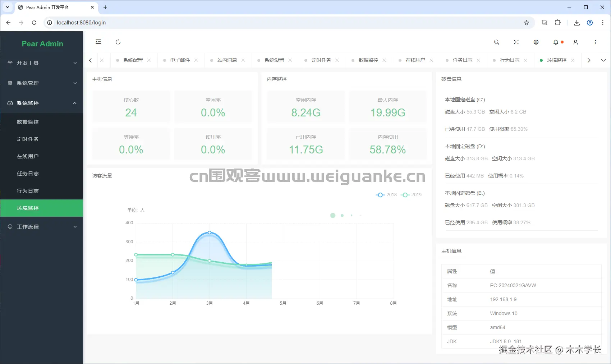The image size is (611, 364).
Task: Open the user profile icon in the toolbar
Action: tap(575, 42)
